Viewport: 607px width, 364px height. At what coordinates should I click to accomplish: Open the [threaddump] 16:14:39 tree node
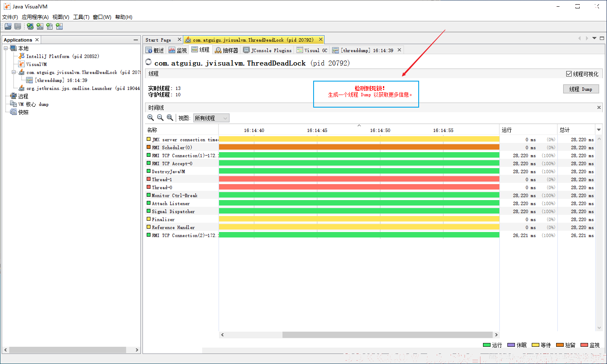[57, 80]
